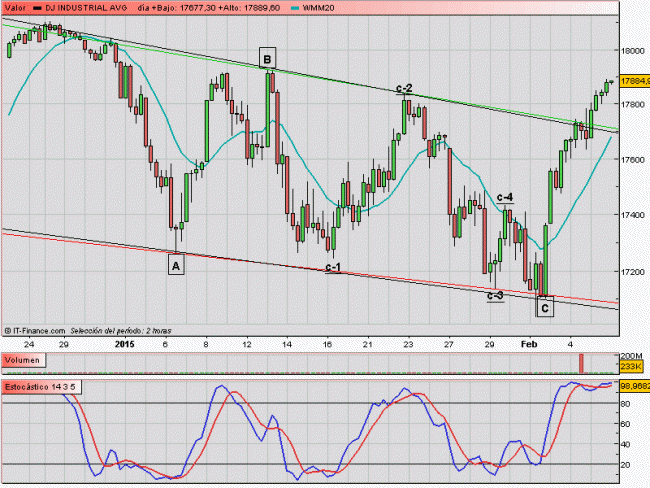The image size is (650, 488).
Task: Click the 80 stochastic scale label
Action: [626, 404]
